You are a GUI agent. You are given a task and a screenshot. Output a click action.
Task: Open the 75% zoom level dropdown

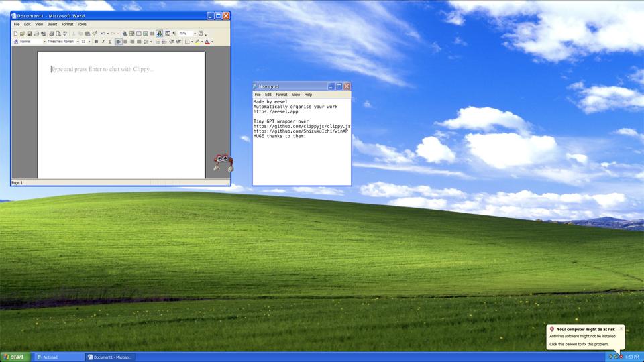[195, 34]
